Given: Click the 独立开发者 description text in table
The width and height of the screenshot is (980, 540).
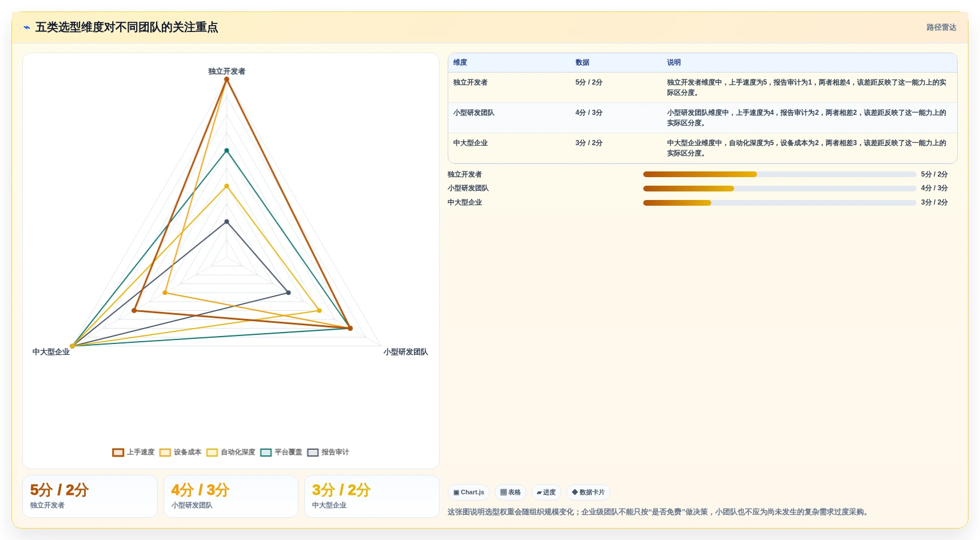Looking at the screenshot, I should [806, 87].
